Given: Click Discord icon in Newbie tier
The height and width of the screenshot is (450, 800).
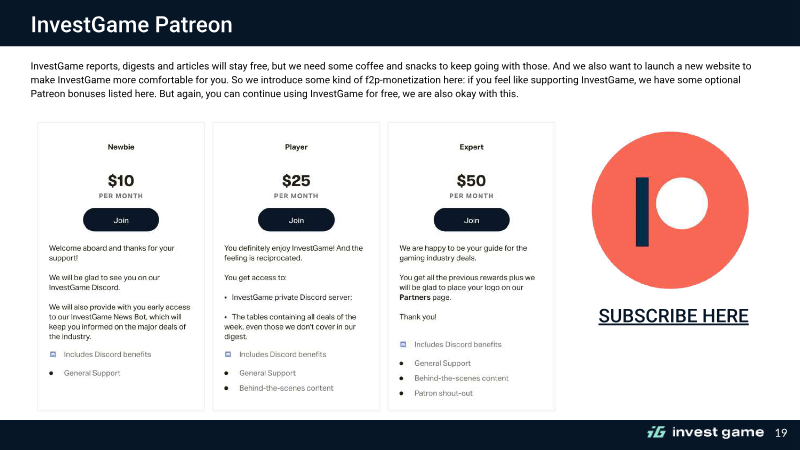Looking at the screenshot, I should click(x=53, y=354).
